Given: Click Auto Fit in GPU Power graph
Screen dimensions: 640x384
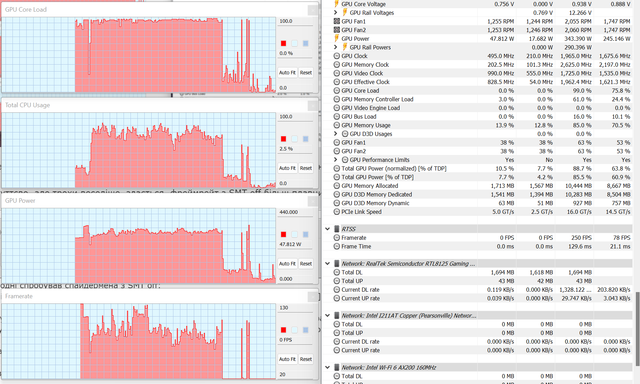Looking at the screenshot, I should click(x=287, y=264).
